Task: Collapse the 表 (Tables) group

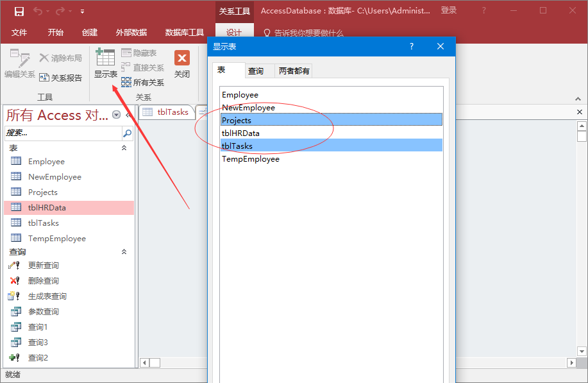Action: coord(124,148)
